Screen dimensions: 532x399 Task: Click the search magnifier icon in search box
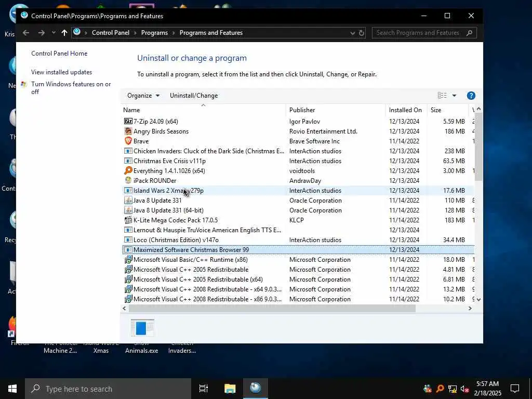470,33
